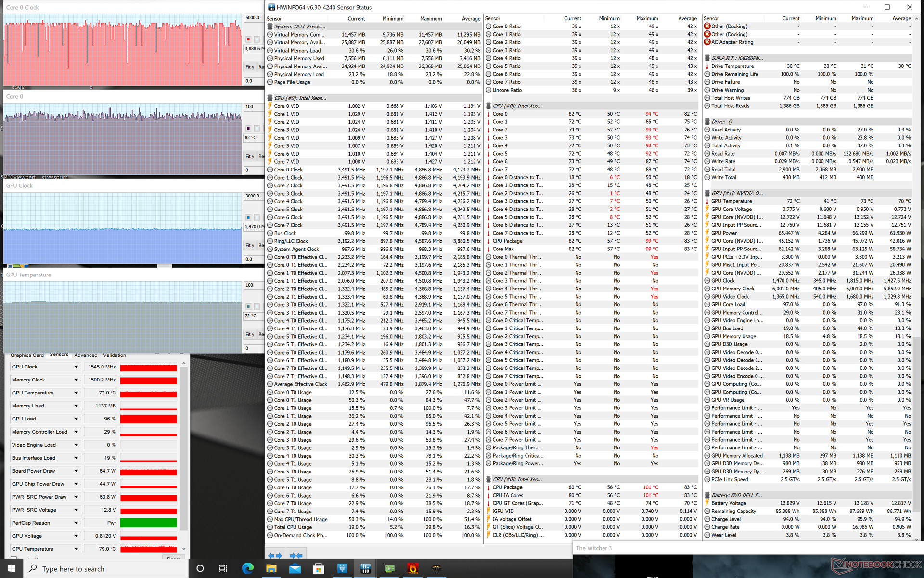The height and width of the screenshot is (578, 924).
Task: Open GPU Load sensor dropdown in GPU-Z
Action: click(76, 419)
